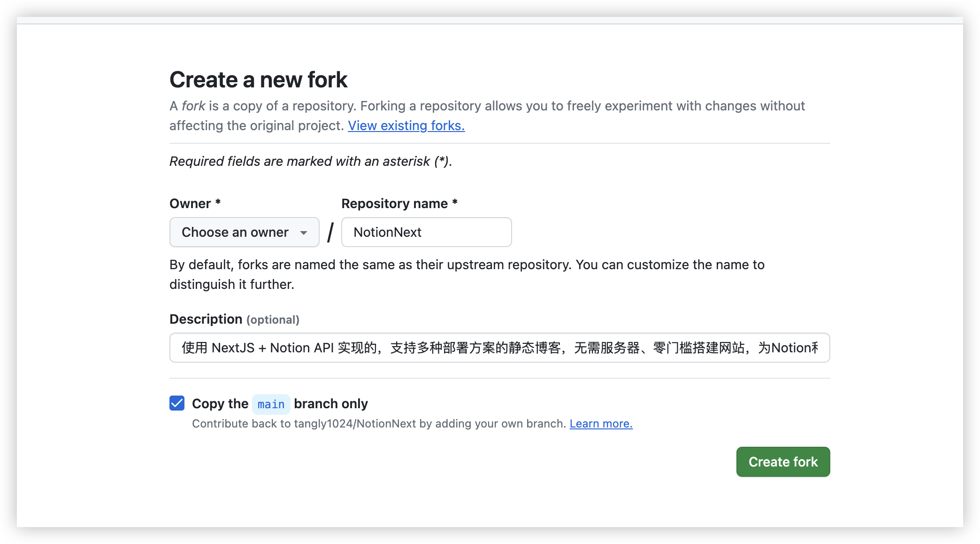The image size is (980, 544).
Task: Click the italic word fork in intro
Action: (x=193, y=106)
